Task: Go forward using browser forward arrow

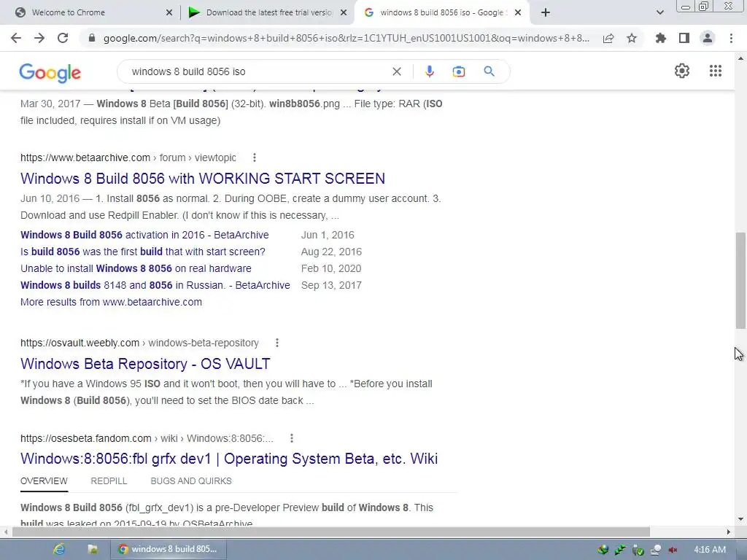Action: coord(39,38)
